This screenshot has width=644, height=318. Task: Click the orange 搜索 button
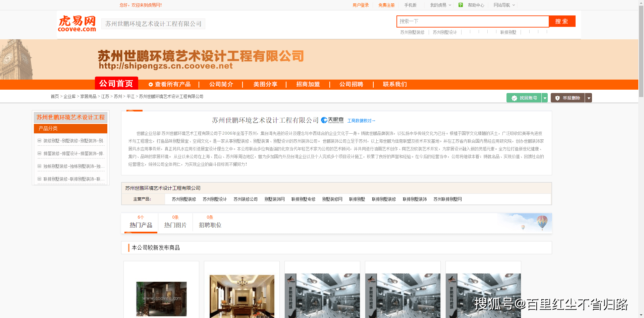point(562,21)
